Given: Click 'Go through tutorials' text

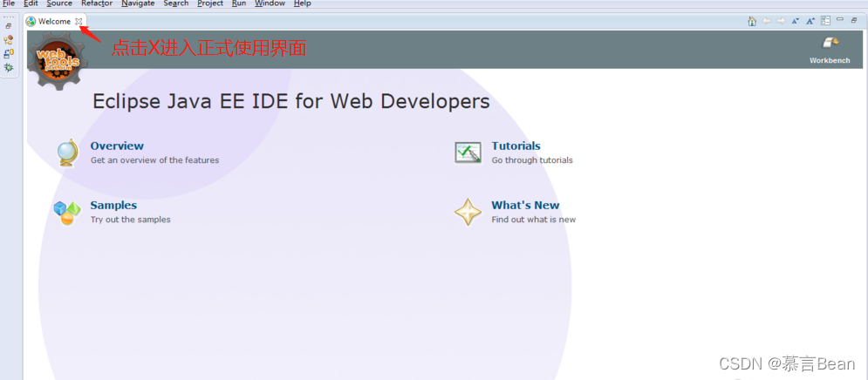Looking at the screenshot, I should click(532, 160).
